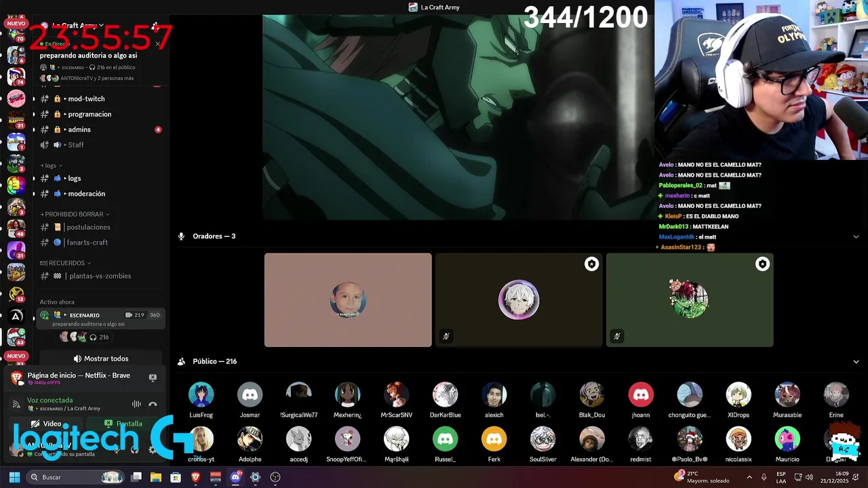Image resolution: width=868 pixels, height=488 pixels.
Task: Open server icon with 70 badge
Action: tap(16, 34)
